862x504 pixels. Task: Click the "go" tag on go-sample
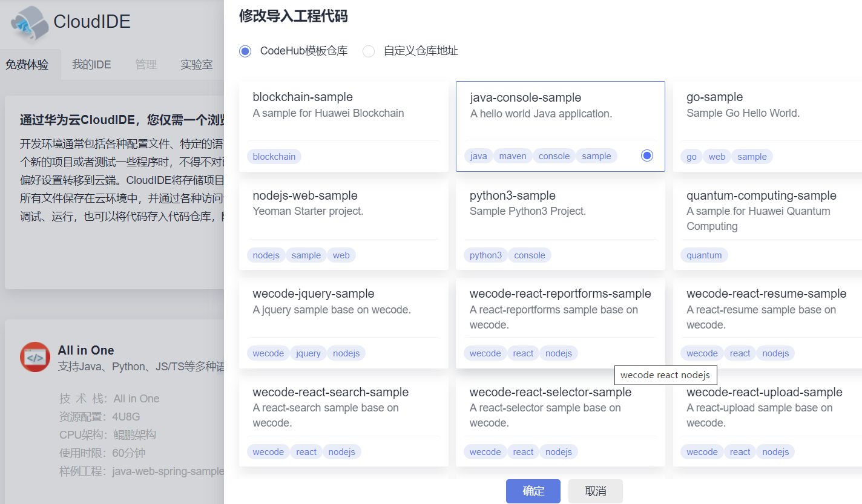pos(691,157)
